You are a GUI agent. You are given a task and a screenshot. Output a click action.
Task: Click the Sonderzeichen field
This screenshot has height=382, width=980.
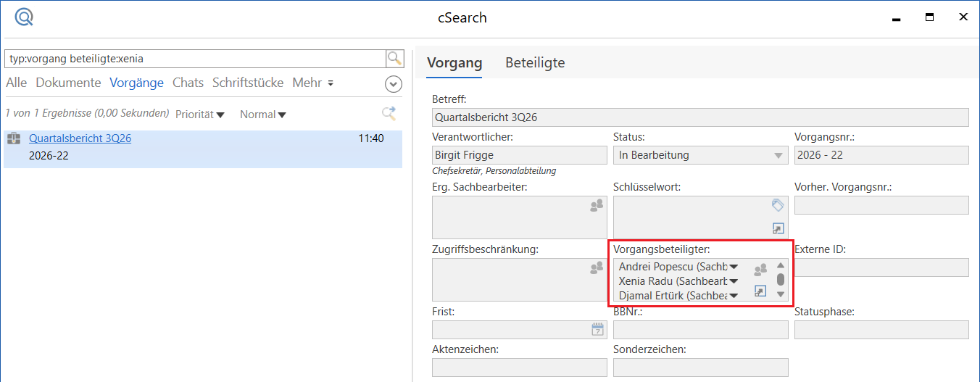point(700,368)
